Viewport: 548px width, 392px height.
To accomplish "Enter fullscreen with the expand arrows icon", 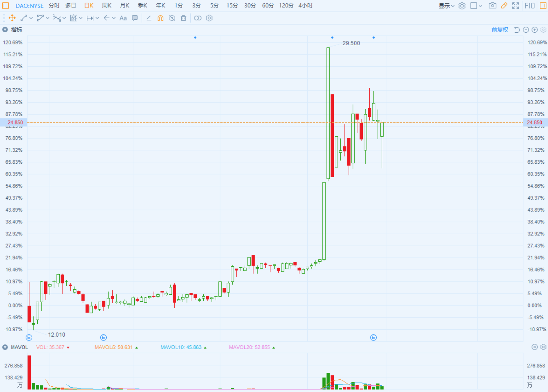I will pyautogui.click(x=515, y=6).
